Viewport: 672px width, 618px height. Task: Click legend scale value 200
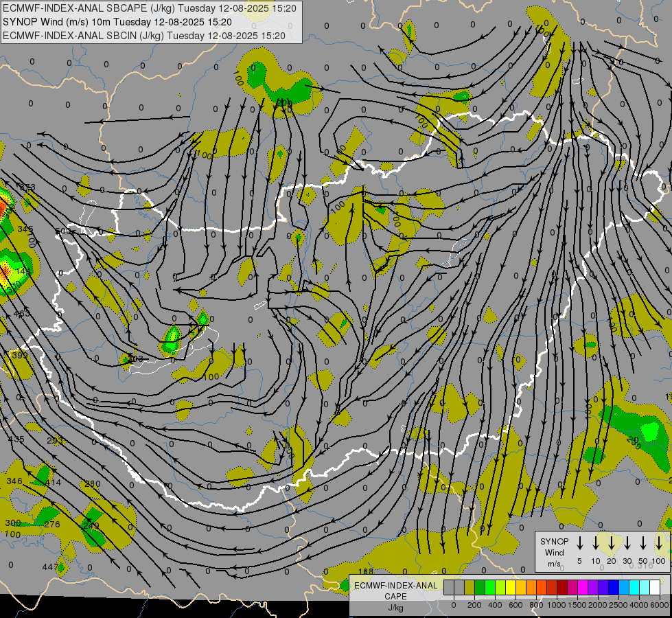(x=474, y=605)
